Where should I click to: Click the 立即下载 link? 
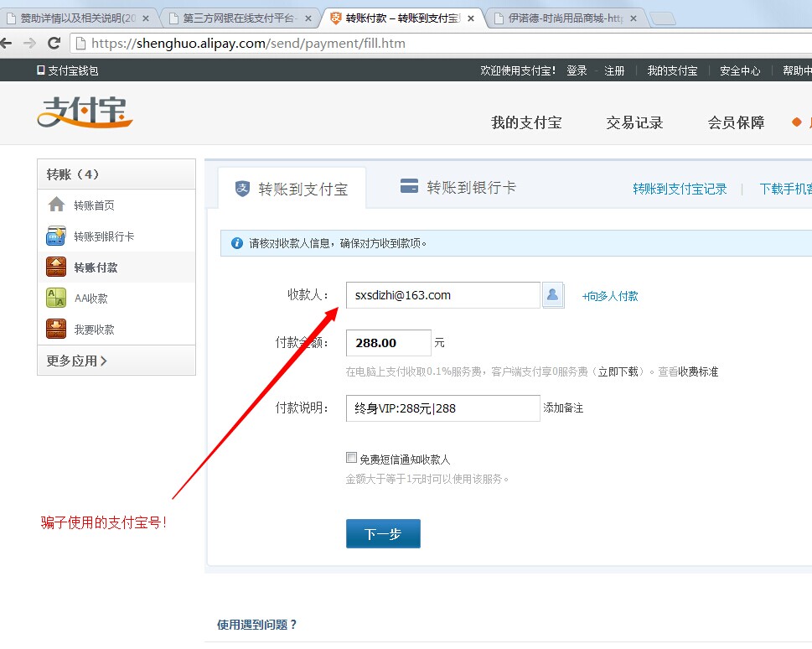pos(618,371)
